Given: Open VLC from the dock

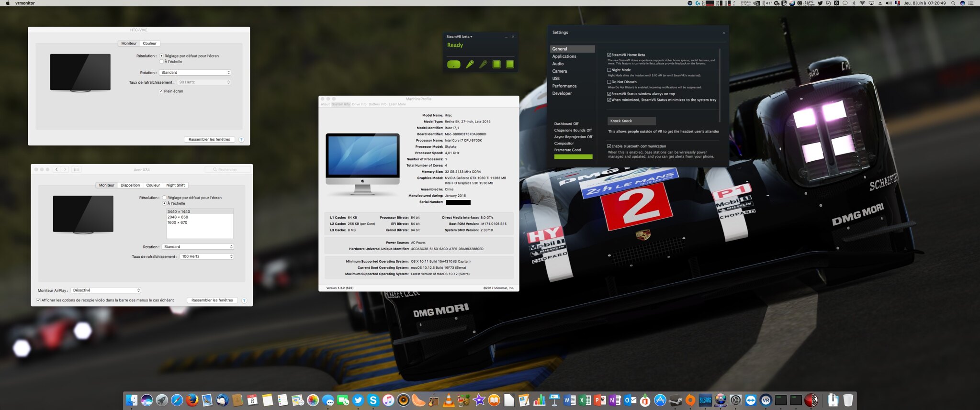Looking at the screenshot, I should click(449, 400).
